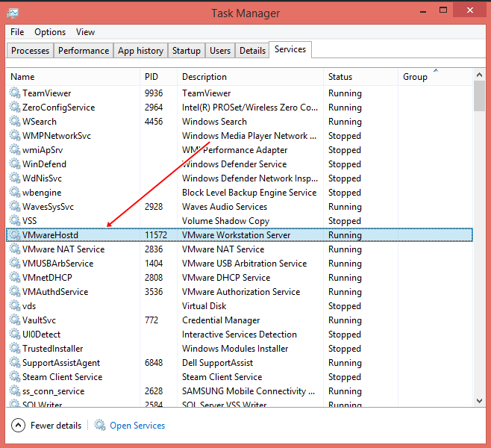Switch to the App history tab
Viewport: 491px width, 448px height.
[140, 51]
